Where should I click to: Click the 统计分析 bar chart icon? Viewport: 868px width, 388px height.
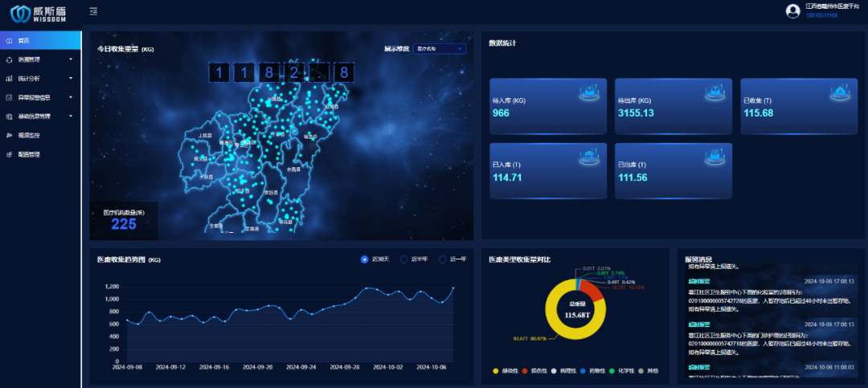coord(10,79)
